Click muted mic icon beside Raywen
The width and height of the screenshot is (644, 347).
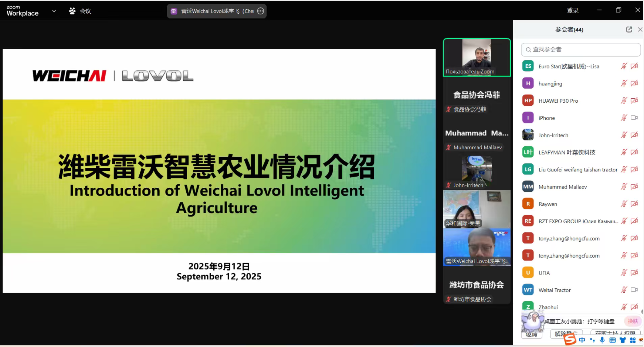tap(624, 204)
